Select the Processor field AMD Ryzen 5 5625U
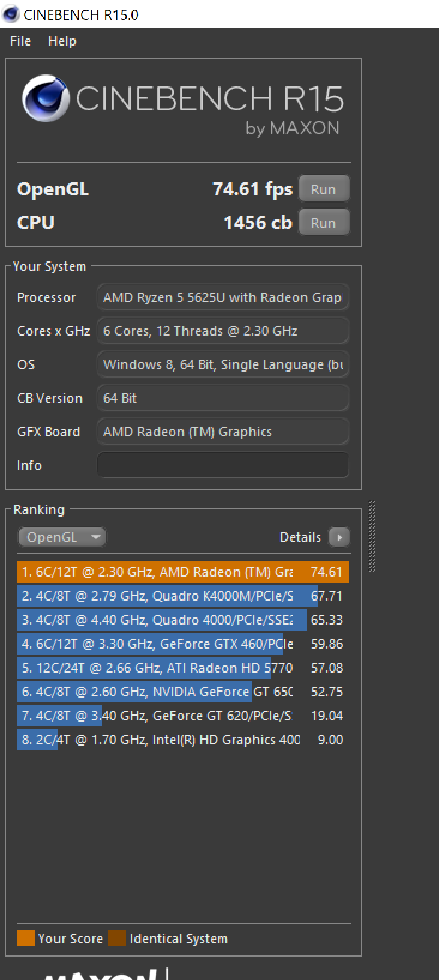 click(x=222, y=297)
